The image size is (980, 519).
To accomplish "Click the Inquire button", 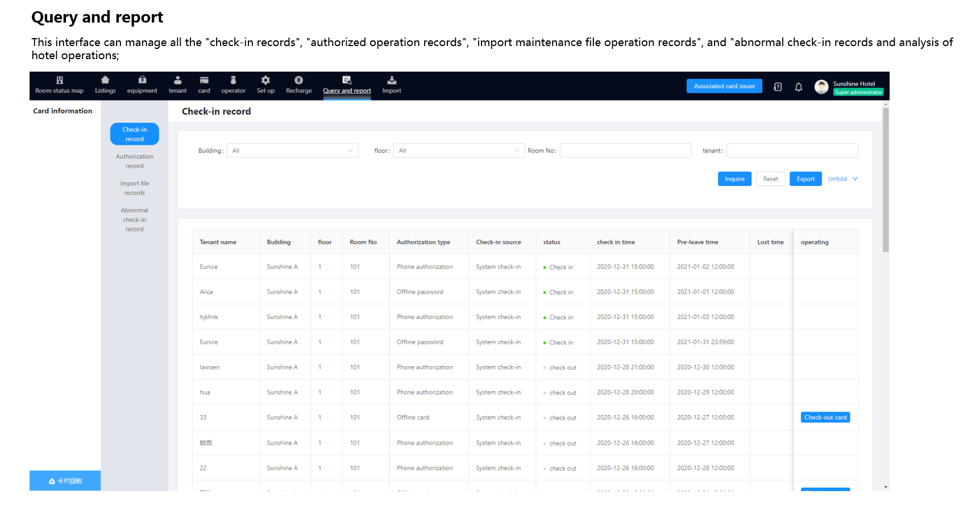I will (734, 179).
